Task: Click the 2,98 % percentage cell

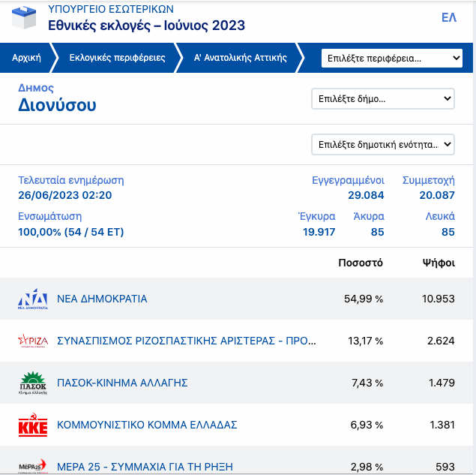Action: (367, 467)
